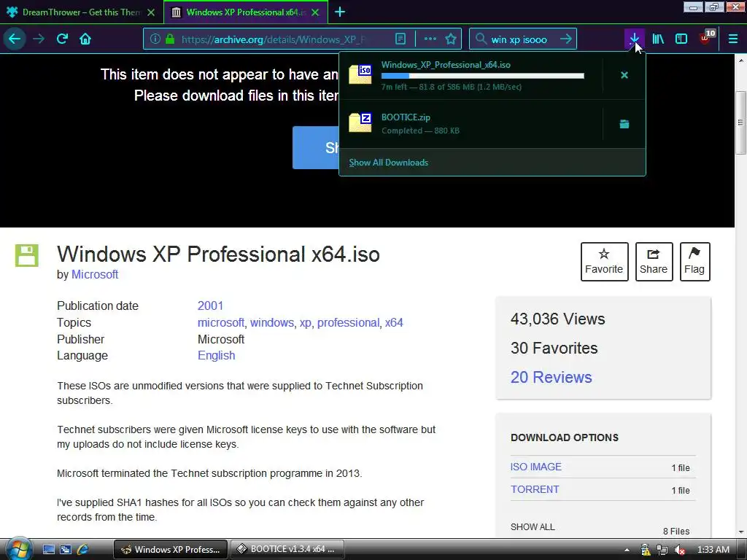Submit search with the go arrow
This screenshot has height=560, width=747.
(x=566, y=39)
